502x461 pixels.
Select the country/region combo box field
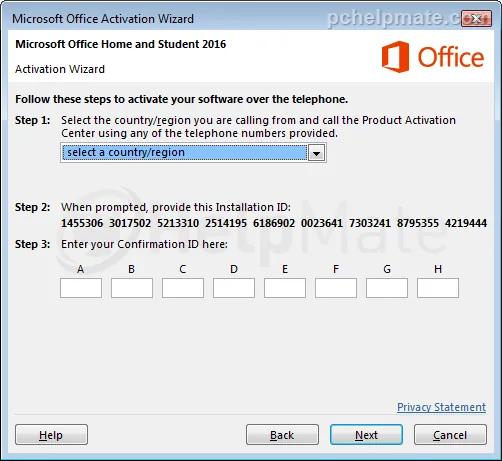193,153
